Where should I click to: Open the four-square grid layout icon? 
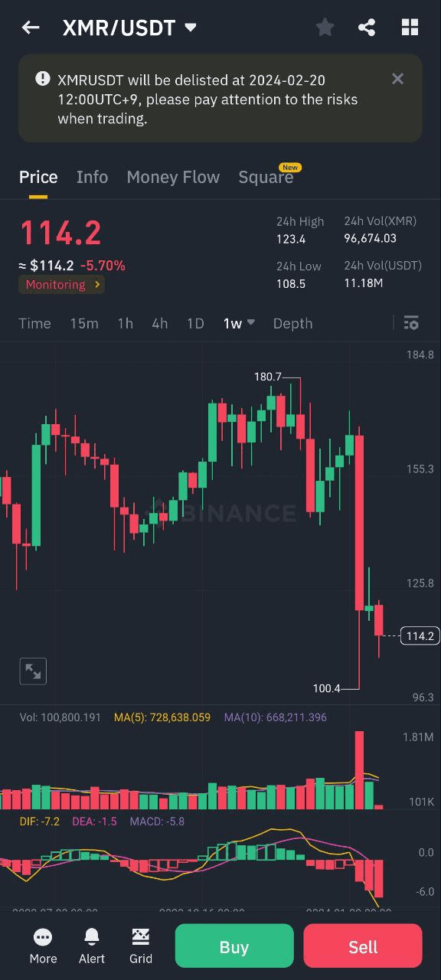(410, 28)
